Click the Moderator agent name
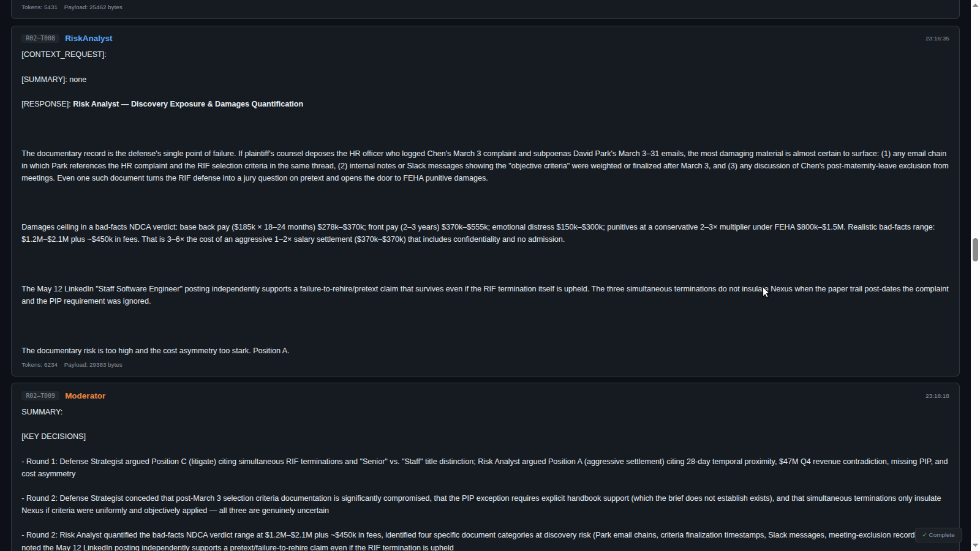Screen dimensions: 980x551 85,395
